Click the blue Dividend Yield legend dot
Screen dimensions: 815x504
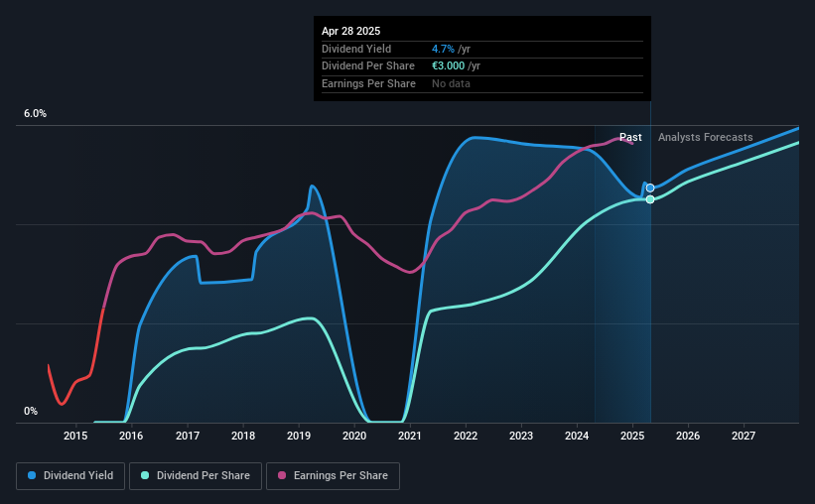tap(32, 475)
